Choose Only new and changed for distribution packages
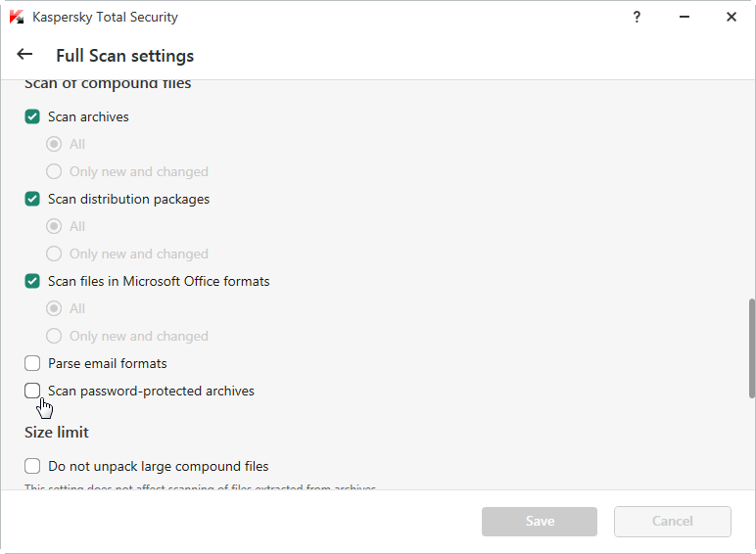756x554 pixels. coord(55,254)
